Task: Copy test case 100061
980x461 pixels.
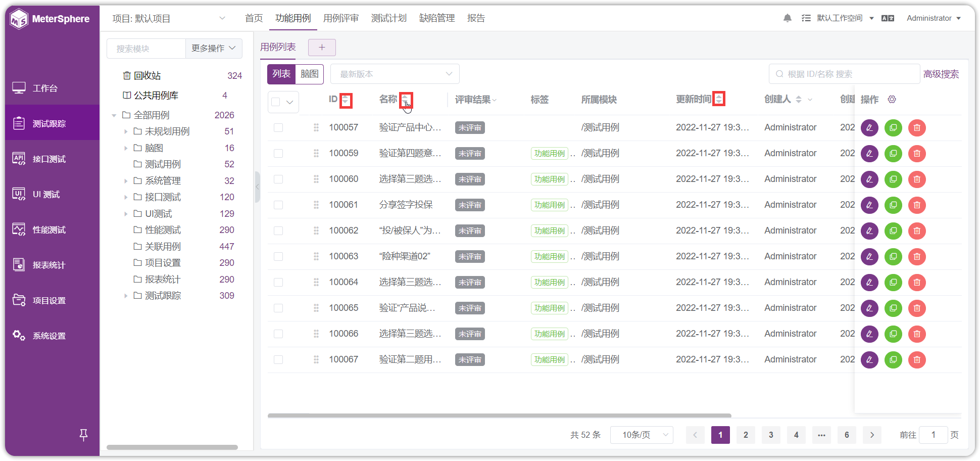Action: click(893, 205)
